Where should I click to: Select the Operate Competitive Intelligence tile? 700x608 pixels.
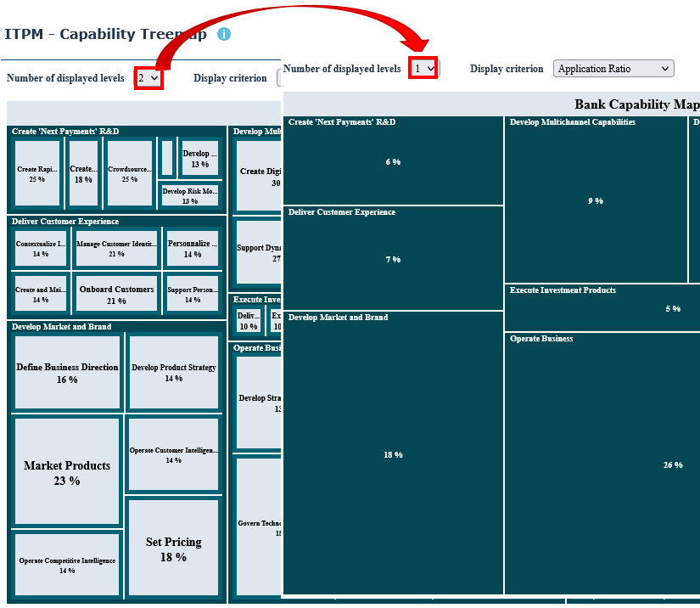(x=67, y=565)
